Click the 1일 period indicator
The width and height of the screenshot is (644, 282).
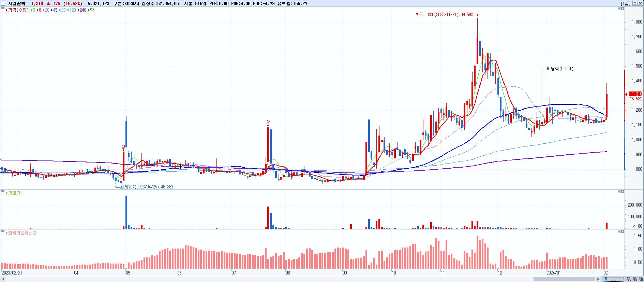pyautogui.click(x=626, y=3)
